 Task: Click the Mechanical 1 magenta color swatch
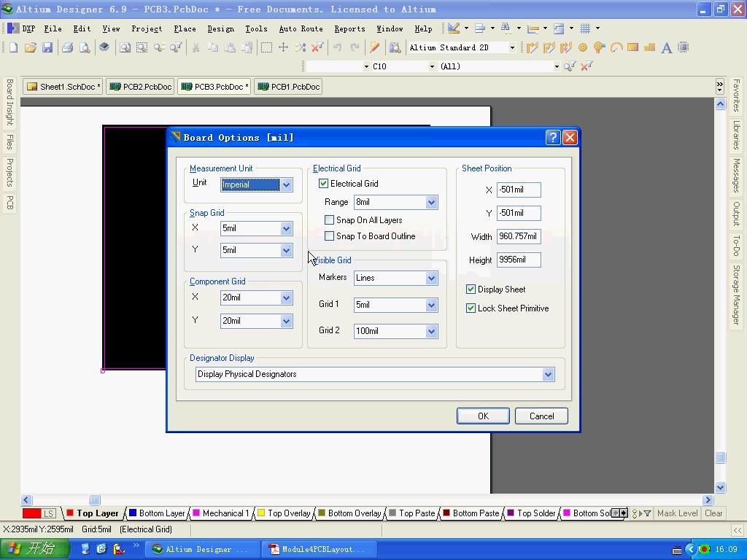coord(196,513)
